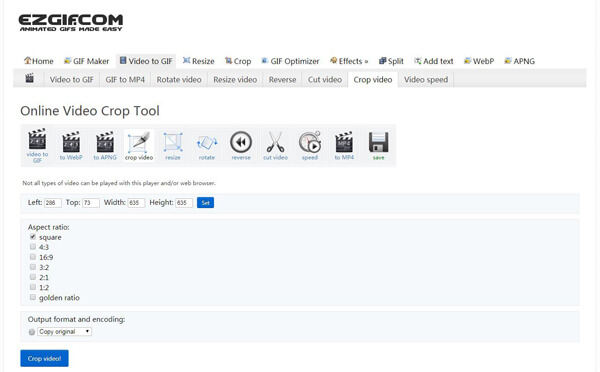Choose the rotate video icon

[x=207, y=146]
